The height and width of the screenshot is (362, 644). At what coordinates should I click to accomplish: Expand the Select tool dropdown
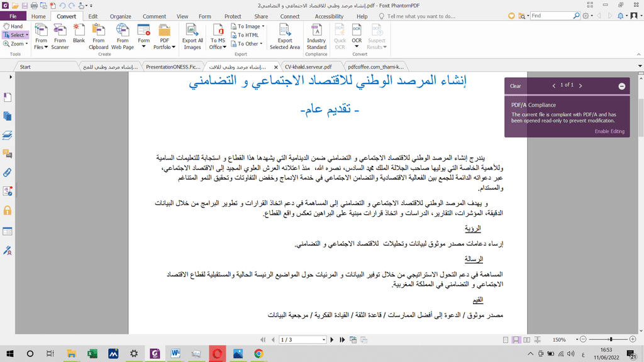click(27, 35)
